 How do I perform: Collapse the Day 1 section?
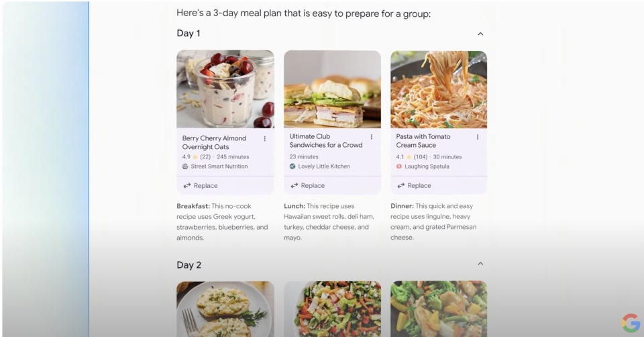pos(480,34)
